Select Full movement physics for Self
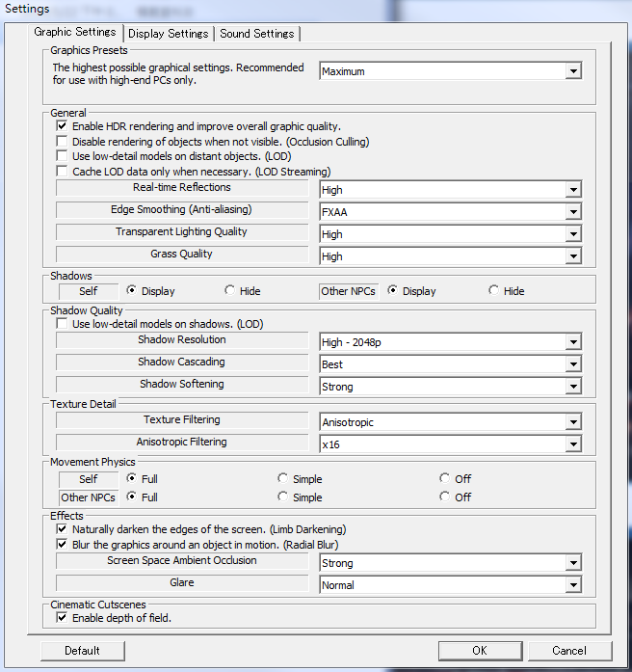This screenshot has width=632, height=672. (131, 478)
